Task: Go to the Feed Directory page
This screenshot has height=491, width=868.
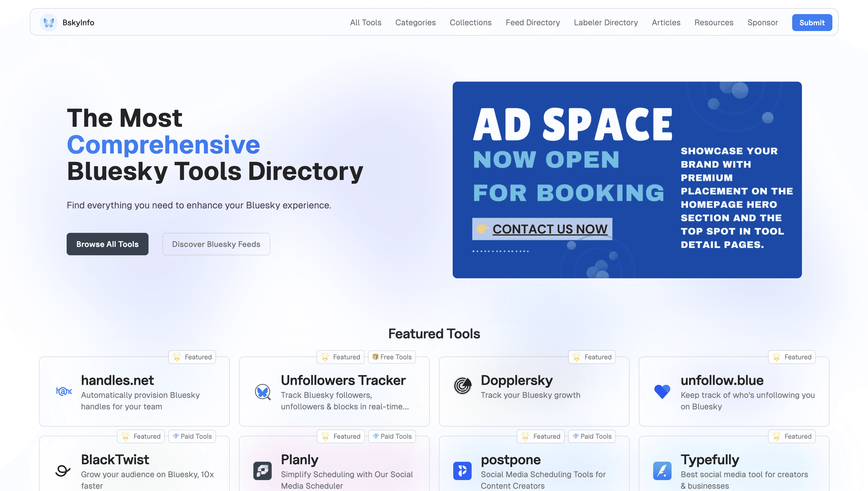Action: coord(533,23)
